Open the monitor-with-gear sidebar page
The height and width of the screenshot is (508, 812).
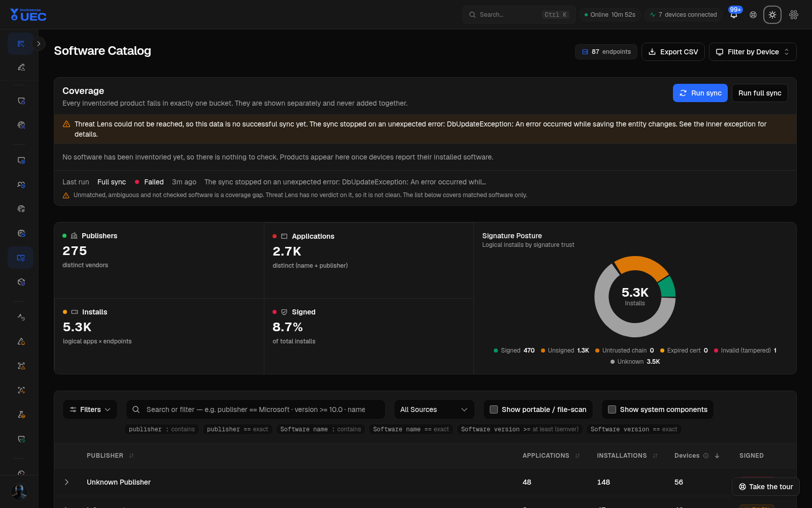[21, 160]
